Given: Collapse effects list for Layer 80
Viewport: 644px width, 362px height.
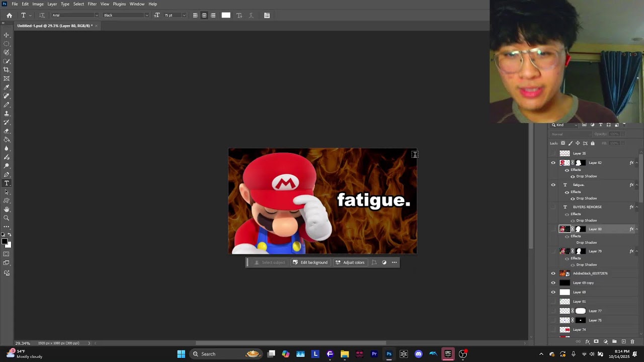Looking at the screenshot, I should (636, 229).
